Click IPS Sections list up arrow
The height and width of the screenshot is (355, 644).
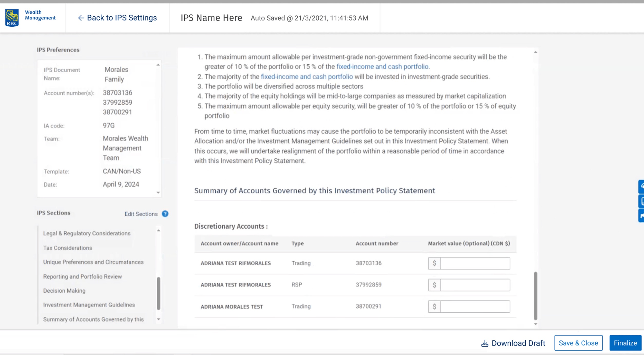point(158,231)
